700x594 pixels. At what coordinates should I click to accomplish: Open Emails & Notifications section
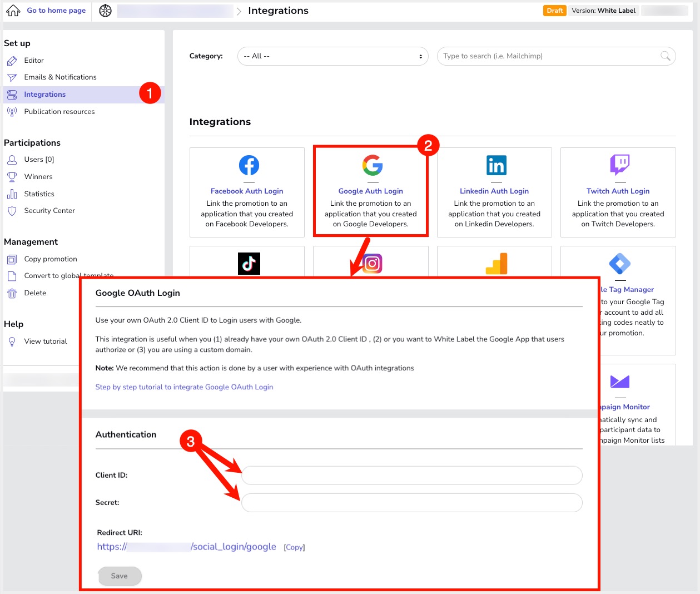pos(60,77)
